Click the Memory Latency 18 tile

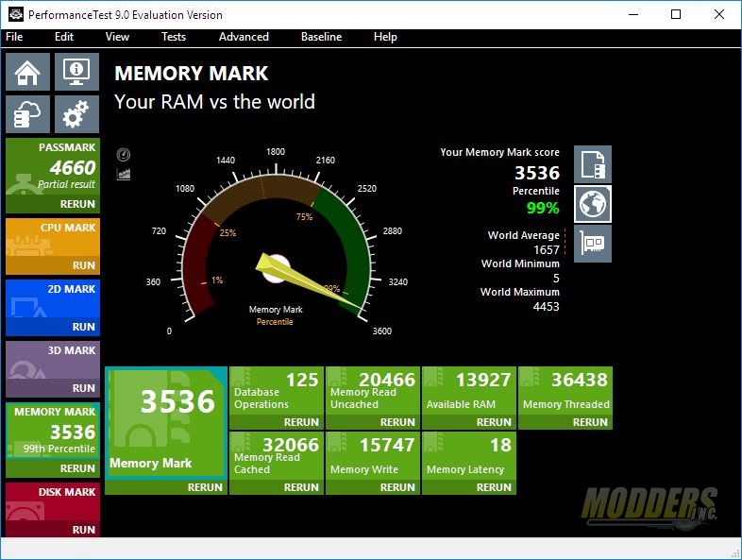[469, 456]
